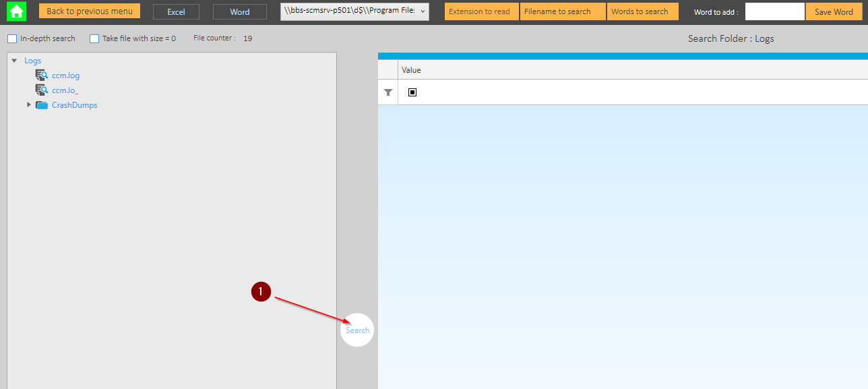Click the Search Folder : Logs label
The height and width of the screenshot is (389, 868).
tap(731, 38)
